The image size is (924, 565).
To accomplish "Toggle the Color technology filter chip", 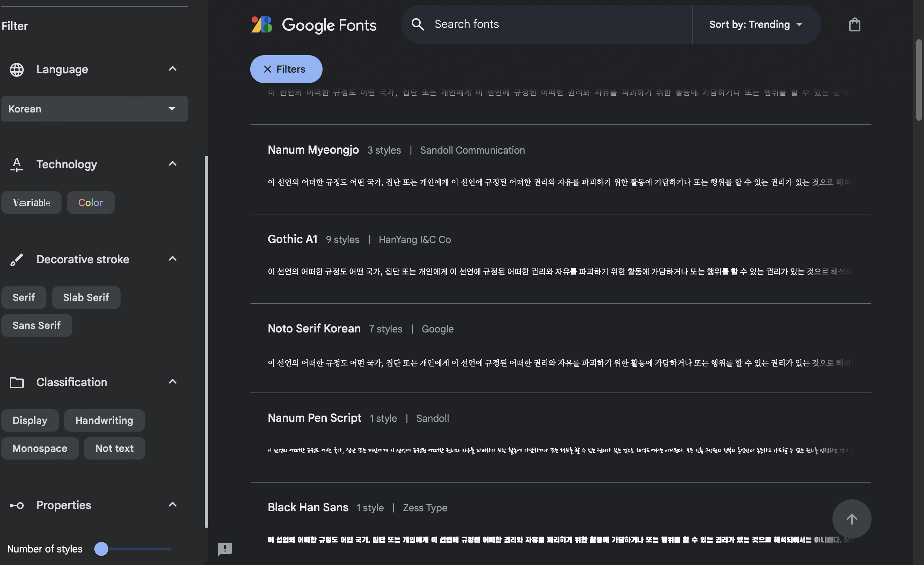I will pos(91,203).
